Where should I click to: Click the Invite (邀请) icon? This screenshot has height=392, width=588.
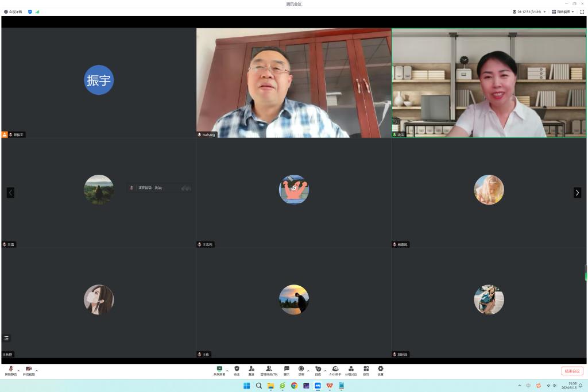coord(251,369)
